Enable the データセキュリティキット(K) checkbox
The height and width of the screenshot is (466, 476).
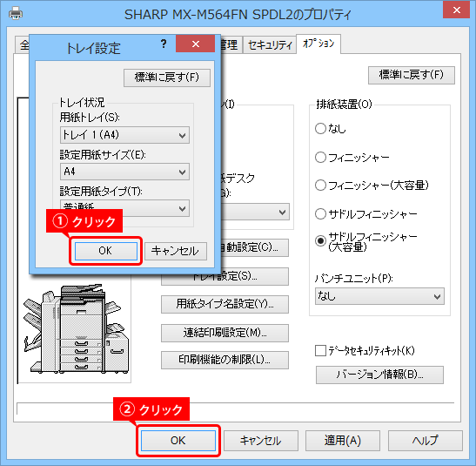(x=320, y=350)
